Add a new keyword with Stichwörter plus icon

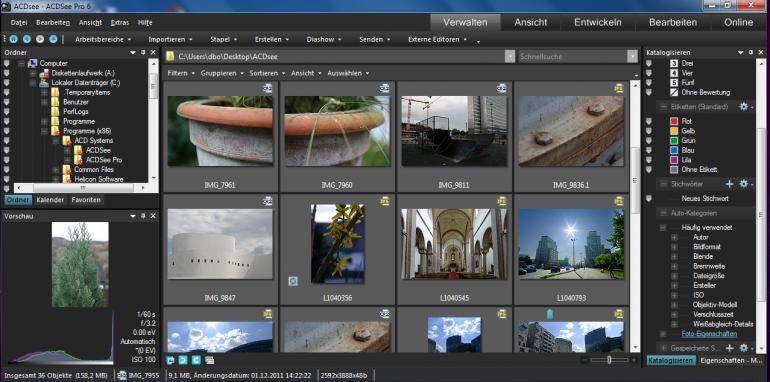click(x=729, y=184)
